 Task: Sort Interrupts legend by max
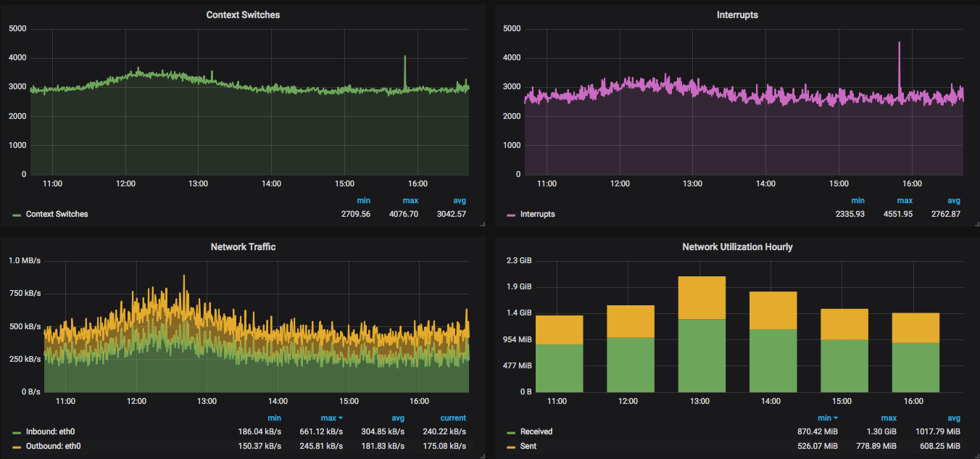tap(905, 200)
